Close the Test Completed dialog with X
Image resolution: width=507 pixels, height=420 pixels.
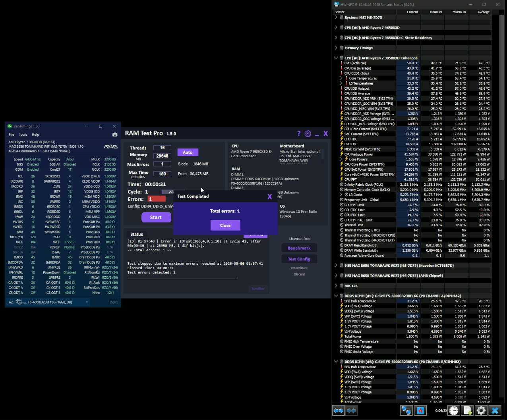click(270, 197)
